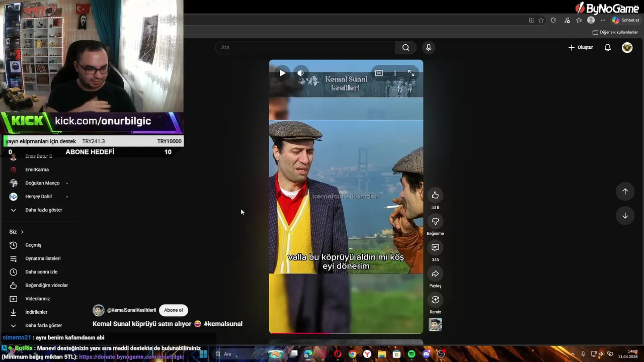Subscribe with the Abone ol button
Viewport: 644px width, 362px height.
click(173, 310)
